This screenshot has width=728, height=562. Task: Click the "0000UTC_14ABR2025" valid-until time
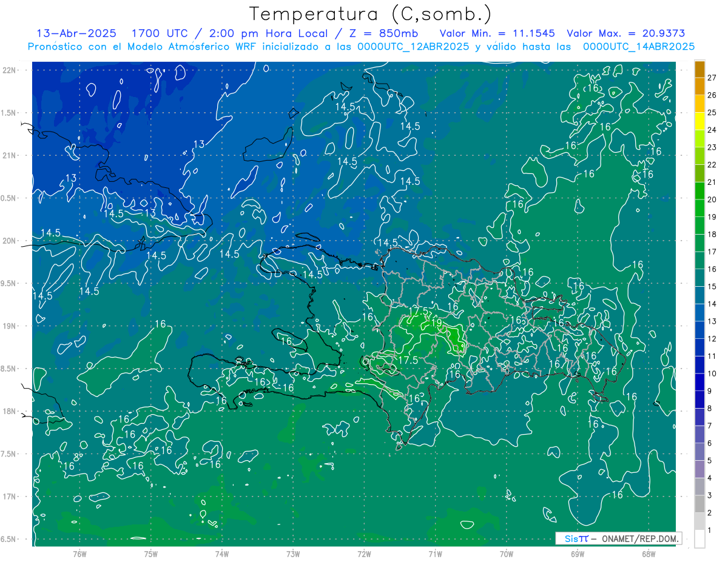click(x=638, y=47)
